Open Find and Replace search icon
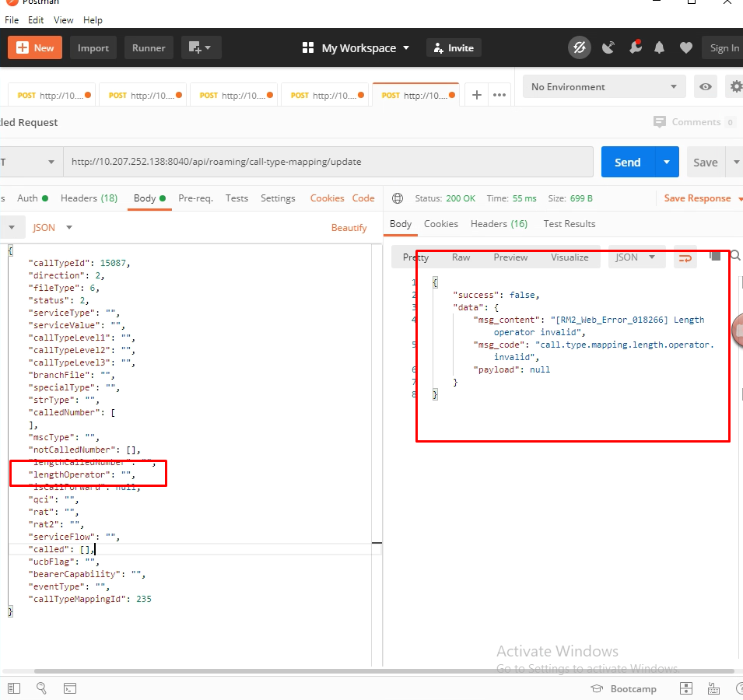 41,688
